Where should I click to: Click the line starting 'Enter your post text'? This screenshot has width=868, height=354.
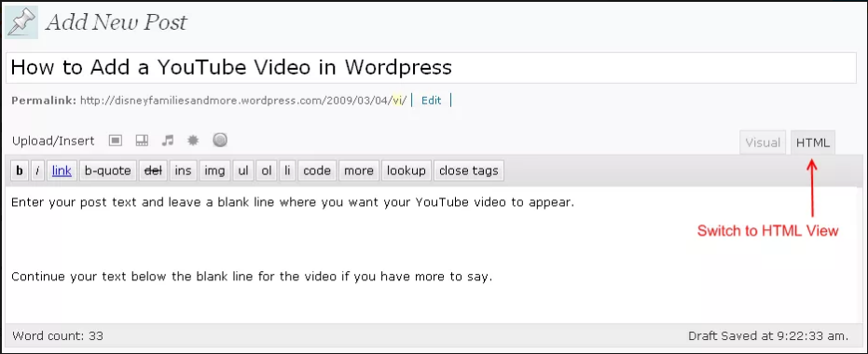coord(293,202)
